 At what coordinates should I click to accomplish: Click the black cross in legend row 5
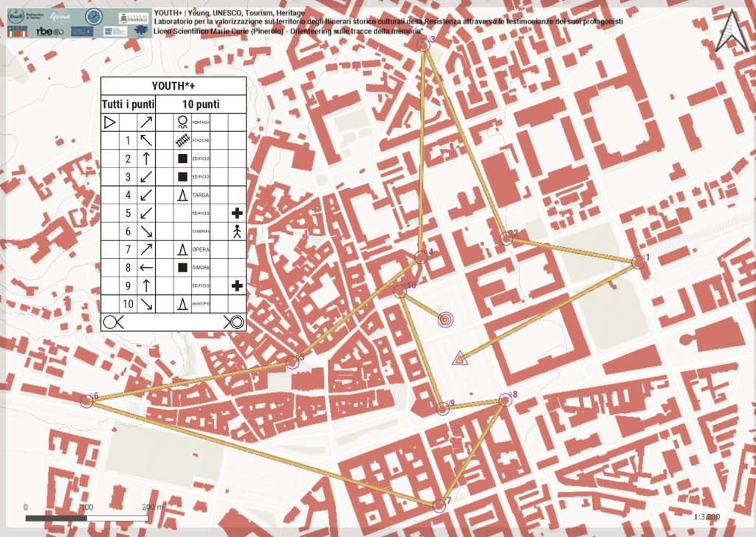(237, 213)
